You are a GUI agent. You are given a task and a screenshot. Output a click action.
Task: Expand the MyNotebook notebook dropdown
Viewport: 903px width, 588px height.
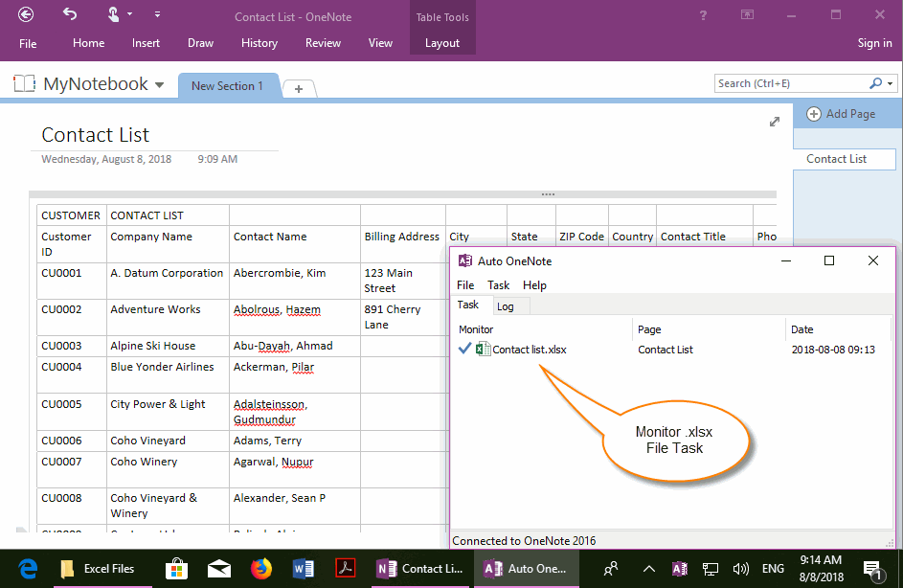(160, 85)
